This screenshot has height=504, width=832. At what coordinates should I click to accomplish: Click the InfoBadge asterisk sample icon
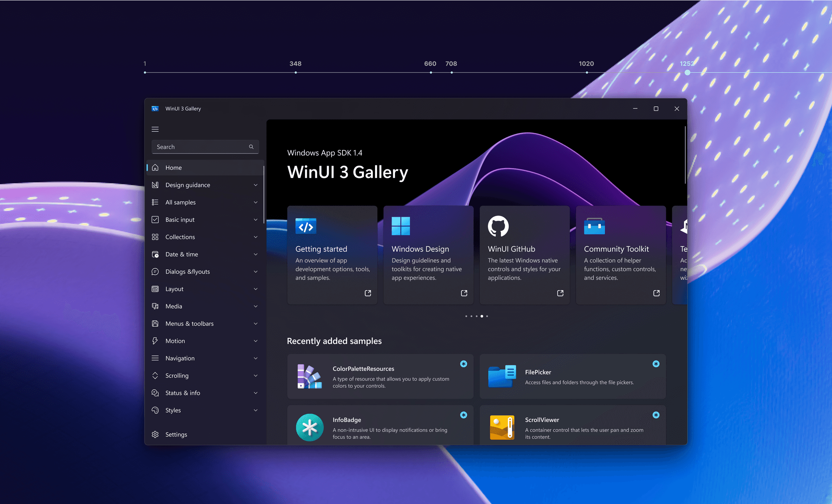(310, 427)
